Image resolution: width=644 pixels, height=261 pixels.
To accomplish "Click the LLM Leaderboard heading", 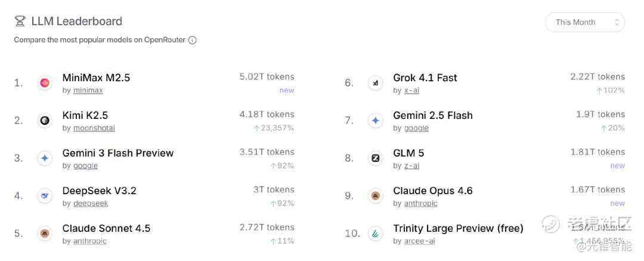I will (76, 22).
